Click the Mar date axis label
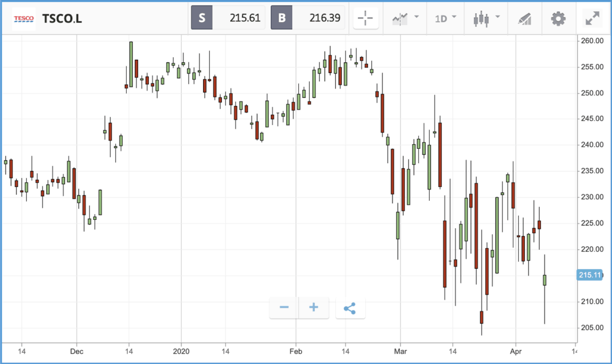The image size is (612, 364). pyautogui.click(x=400, y=351)
